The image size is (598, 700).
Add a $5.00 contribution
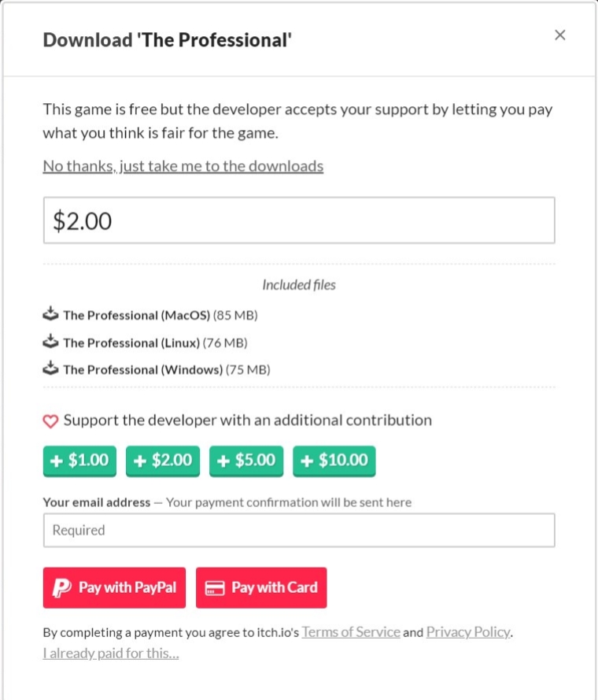click(246, 461)
